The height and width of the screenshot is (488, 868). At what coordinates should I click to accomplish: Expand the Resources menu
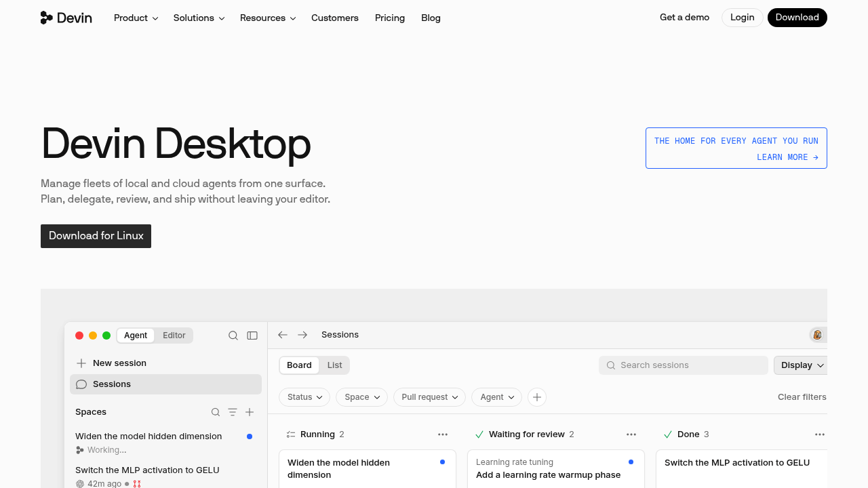pos(268,18)
